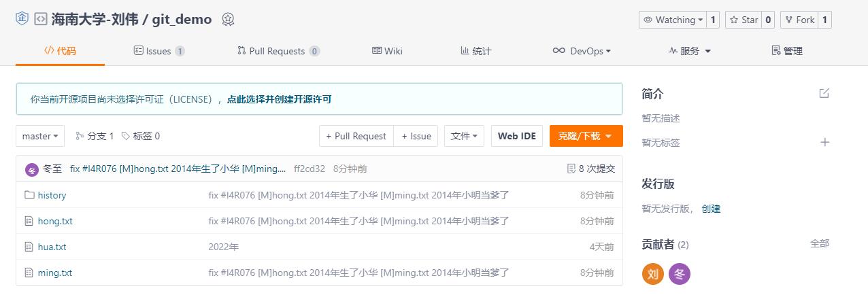Open the history folder
This screenshot has height=295, width=868.
point(52,195)
